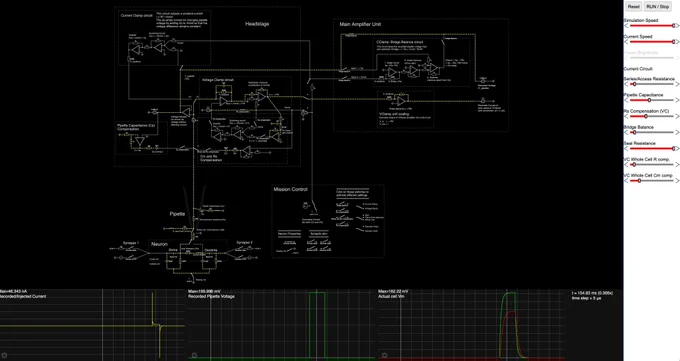Toggle the third switch in Mission Control settings list

coord(342,217)
